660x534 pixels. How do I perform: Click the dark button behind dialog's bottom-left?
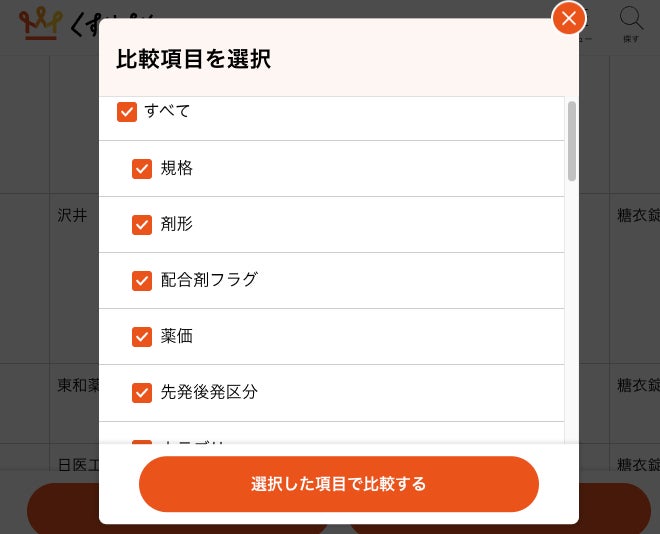(62, 508)
